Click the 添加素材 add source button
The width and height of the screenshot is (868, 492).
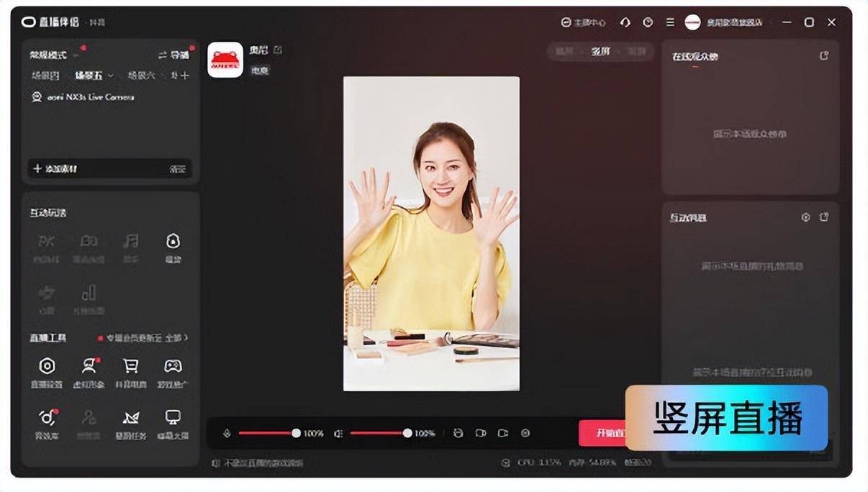point(55,169)
